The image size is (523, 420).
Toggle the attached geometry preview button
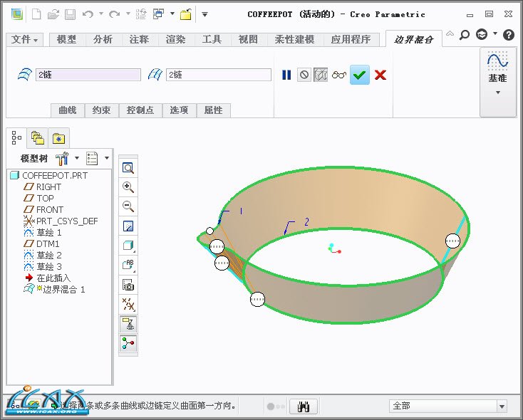pos(321,75)
